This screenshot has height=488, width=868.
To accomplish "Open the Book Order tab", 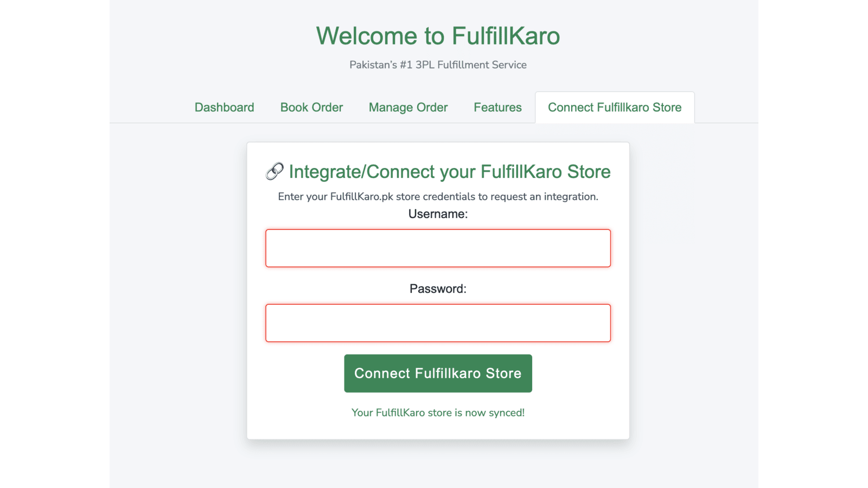I will pos(311,107).
